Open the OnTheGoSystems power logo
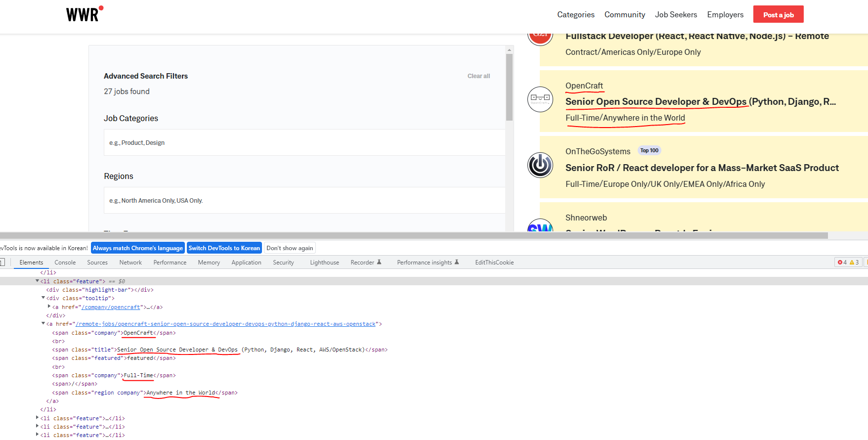868x440 pixels. click(540, 165)
